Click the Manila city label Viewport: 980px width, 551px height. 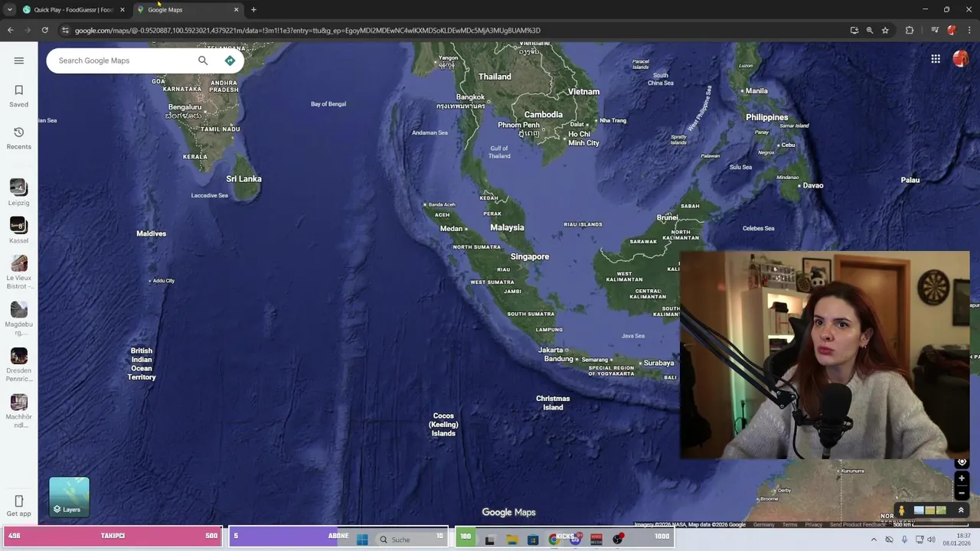coord(756,90)
